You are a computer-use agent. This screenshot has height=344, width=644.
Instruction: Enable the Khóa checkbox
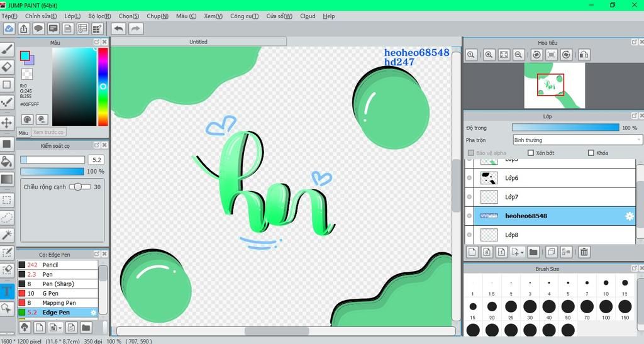click(591, 153)
